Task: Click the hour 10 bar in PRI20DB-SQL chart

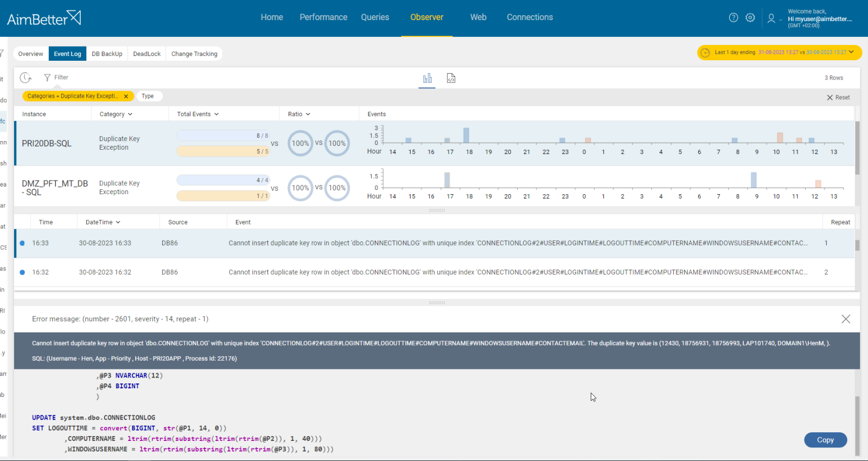Action: [780, 138]
